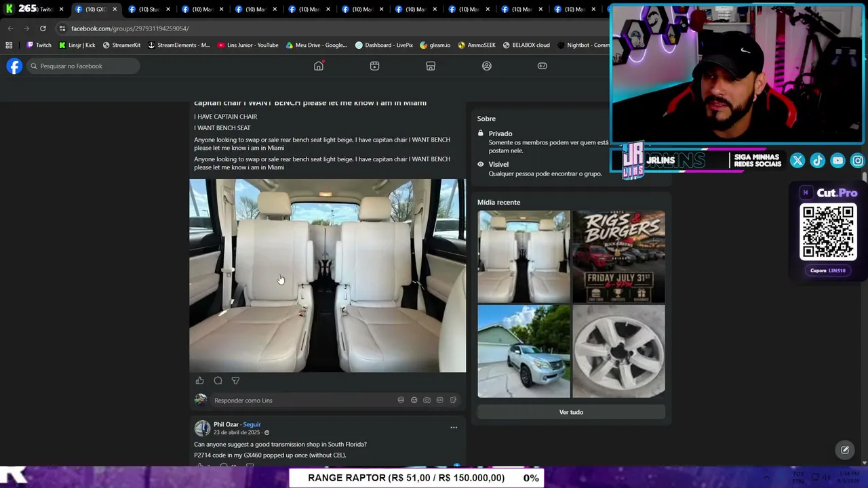
Task: Open the new message pencil icon
Action: pos(845,450)
